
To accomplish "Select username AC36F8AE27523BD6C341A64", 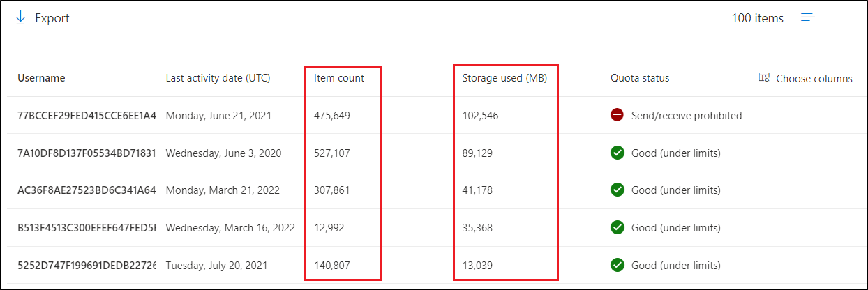I will point(87,190).
